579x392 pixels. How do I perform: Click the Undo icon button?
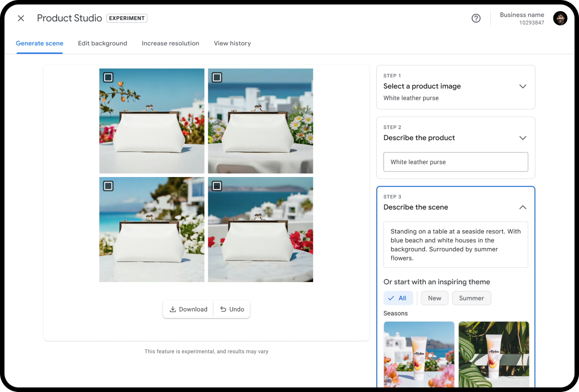coord(223,309)
